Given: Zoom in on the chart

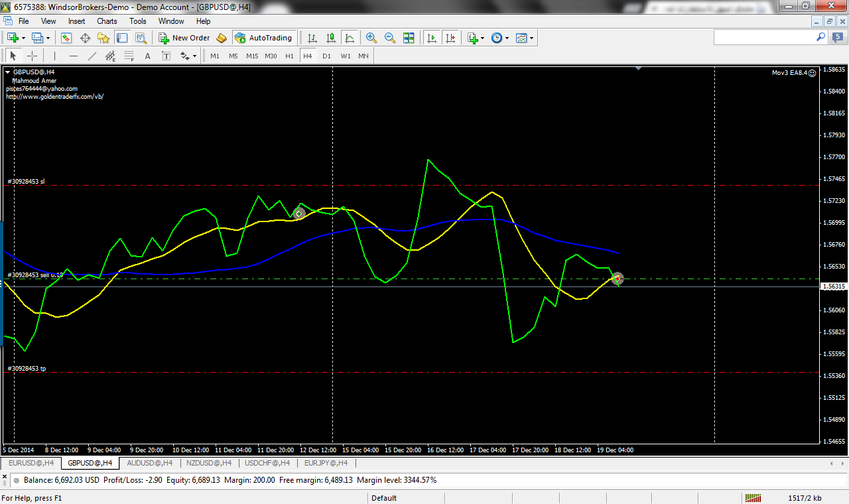Looking at the screenshot, I should coord(371,38).
